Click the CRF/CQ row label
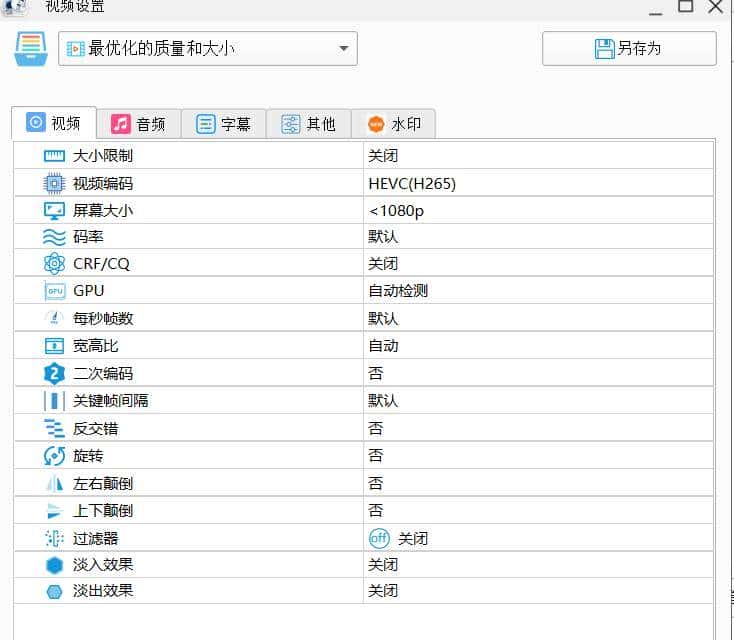The width and height of the screenshot is (734, 640). (101, 264)
